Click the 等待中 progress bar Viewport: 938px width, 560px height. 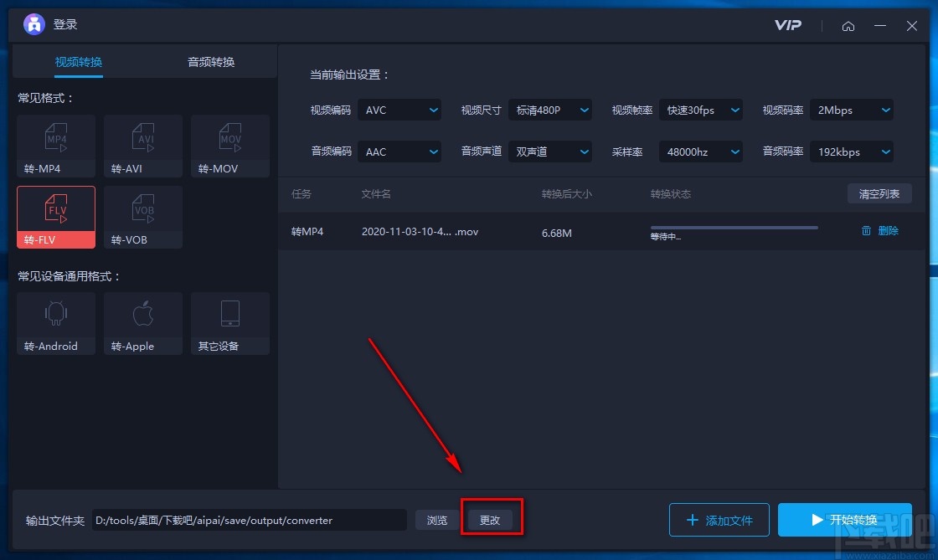(733, 227)
